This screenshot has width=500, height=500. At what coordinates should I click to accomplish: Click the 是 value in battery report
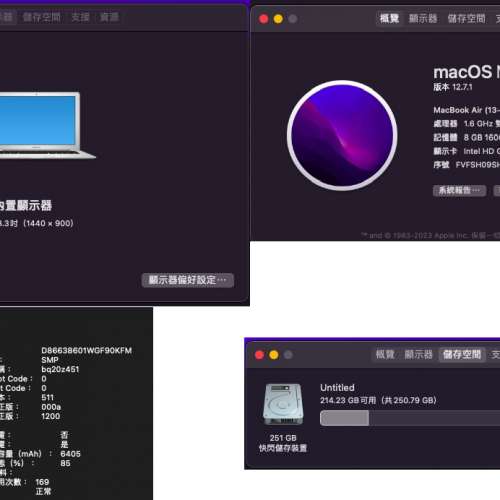(x=64, y=444)
